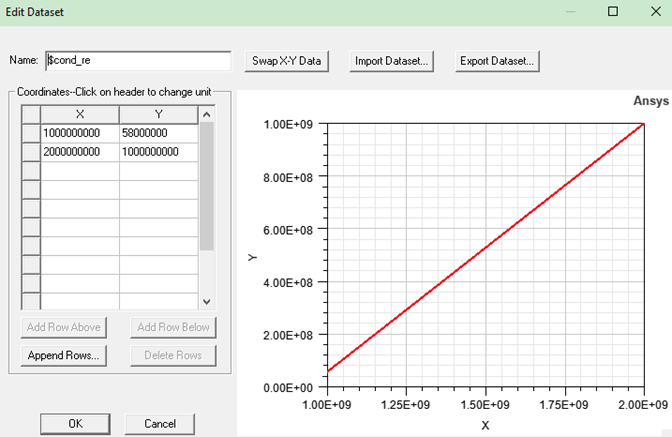
Task: Click the Name field containing $cond_re
Action: point(138,60)
